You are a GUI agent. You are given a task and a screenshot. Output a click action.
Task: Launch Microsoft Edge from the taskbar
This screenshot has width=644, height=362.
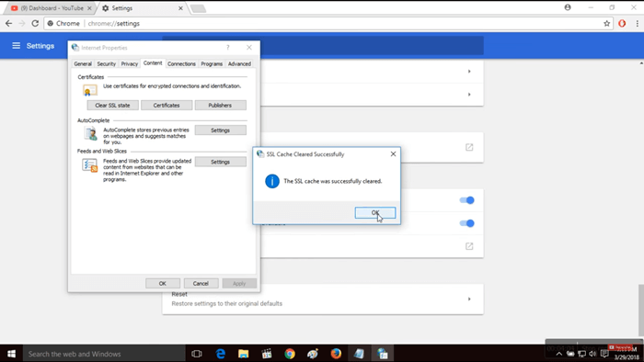coord(221,354)
